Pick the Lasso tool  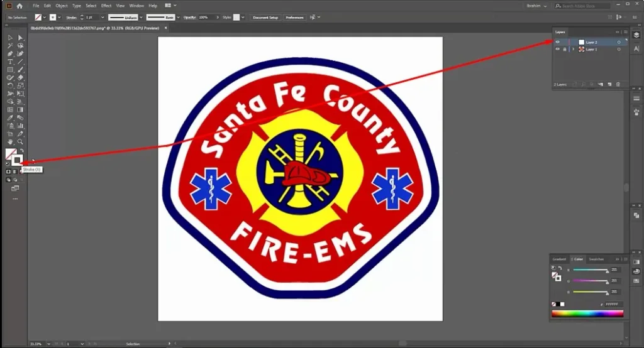point(20,46)
